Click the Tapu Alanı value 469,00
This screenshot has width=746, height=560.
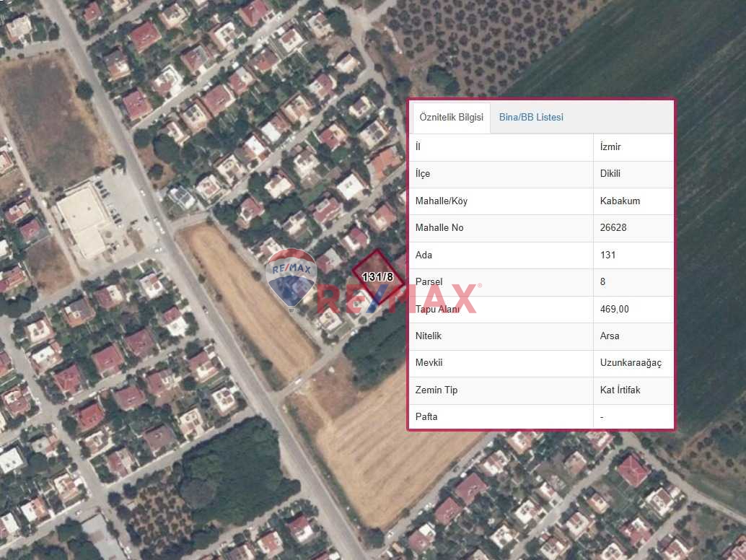click(x=615, y=309)
